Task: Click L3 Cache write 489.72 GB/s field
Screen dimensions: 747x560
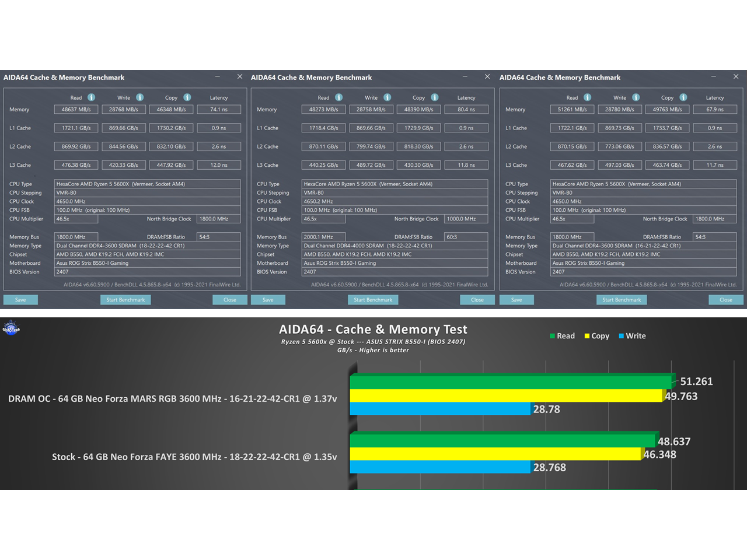Action: pos(371,165)
